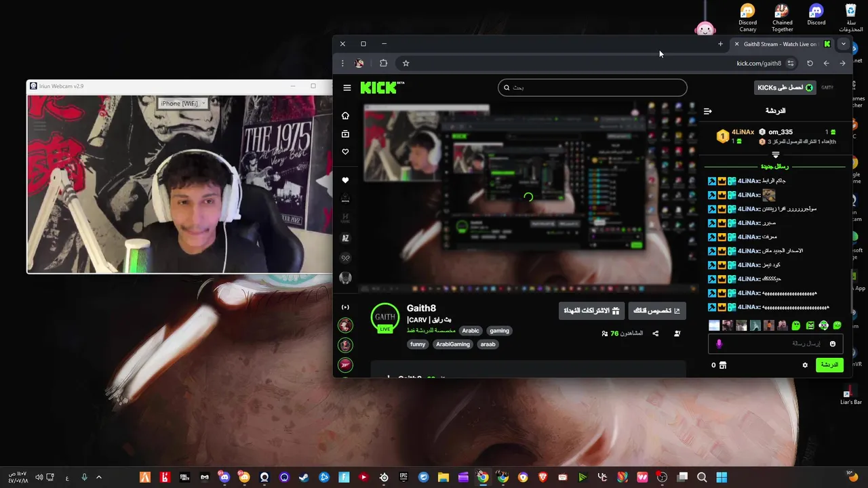Open emoji picker in chat
This screenshot has width=868, height=488.
[833, 344]
